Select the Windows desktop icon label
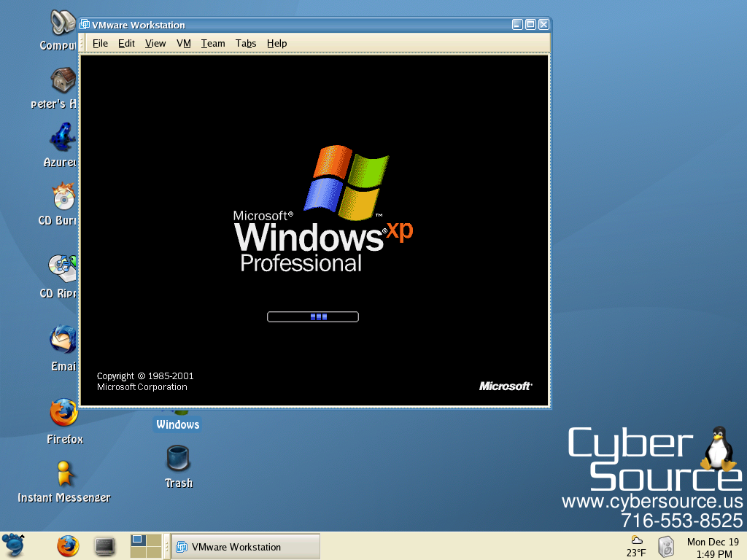This screenshot has width=747, height=560. coord(178,424)
